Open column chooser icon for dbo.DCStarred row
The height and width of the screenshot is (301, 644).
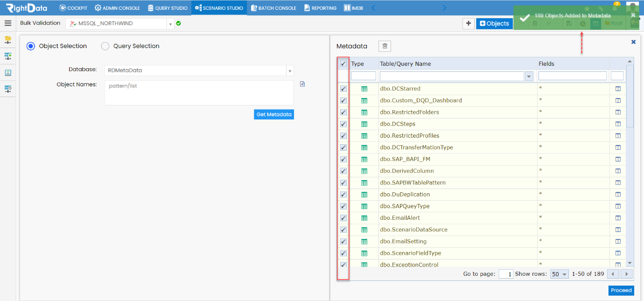click(618, 89)
